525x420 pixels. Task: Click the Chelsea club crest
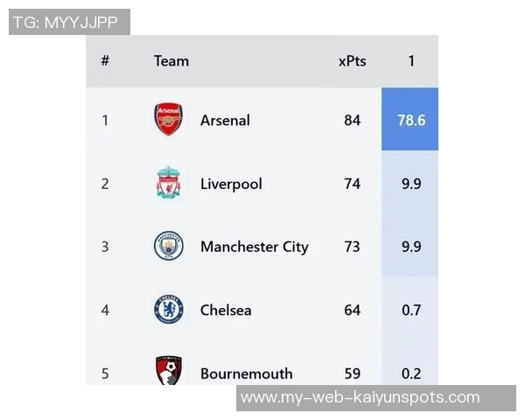click(x=169, y=310)
